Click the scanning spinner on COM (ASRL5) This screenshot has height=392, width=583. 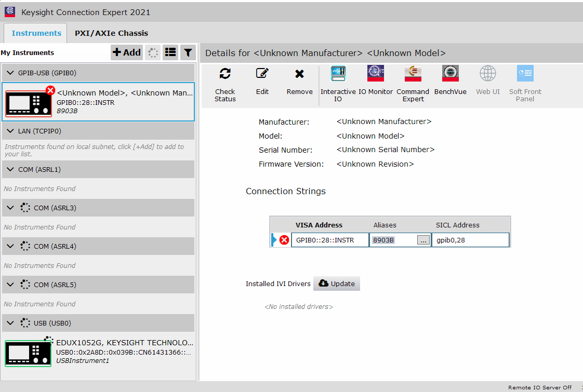pyautogui.click(x=25, y=285)
